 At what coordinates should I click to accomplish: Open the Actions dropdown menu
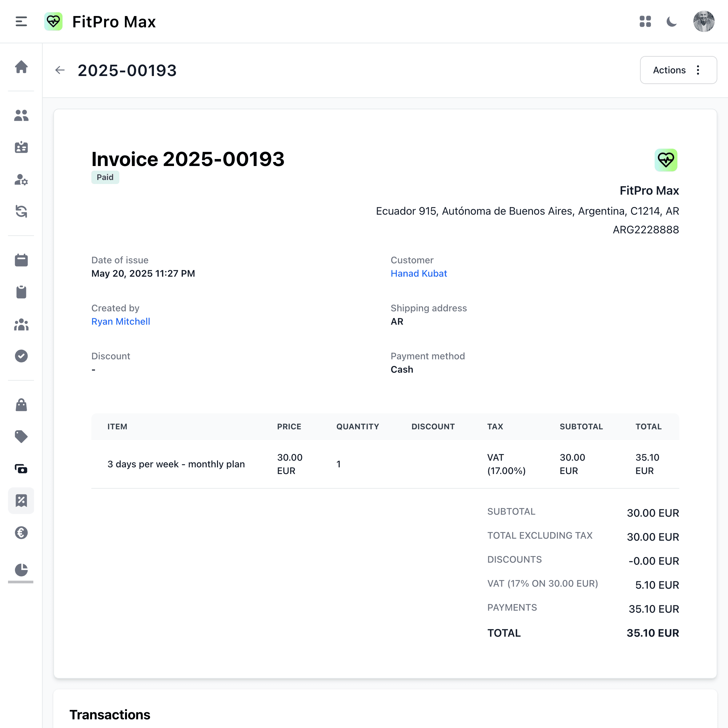coord(678,70)
